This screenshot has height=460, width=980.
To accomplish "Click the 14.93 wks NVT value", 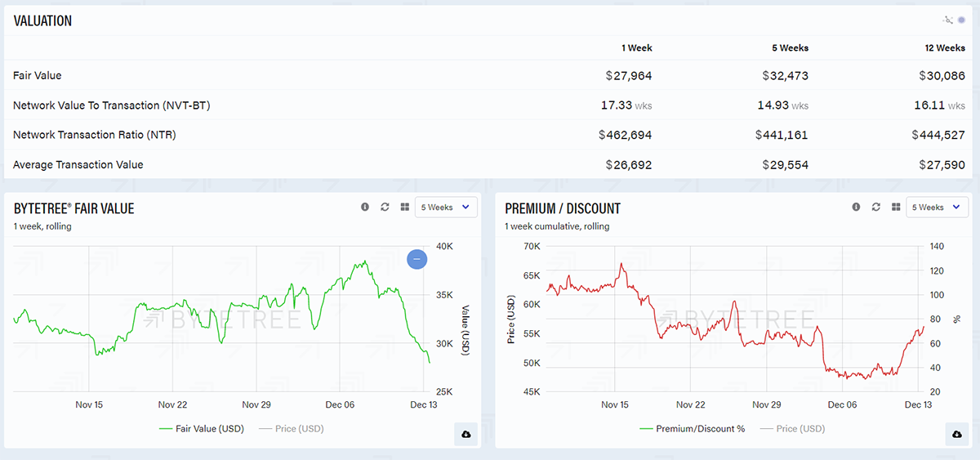I will [x=783, y=105].
